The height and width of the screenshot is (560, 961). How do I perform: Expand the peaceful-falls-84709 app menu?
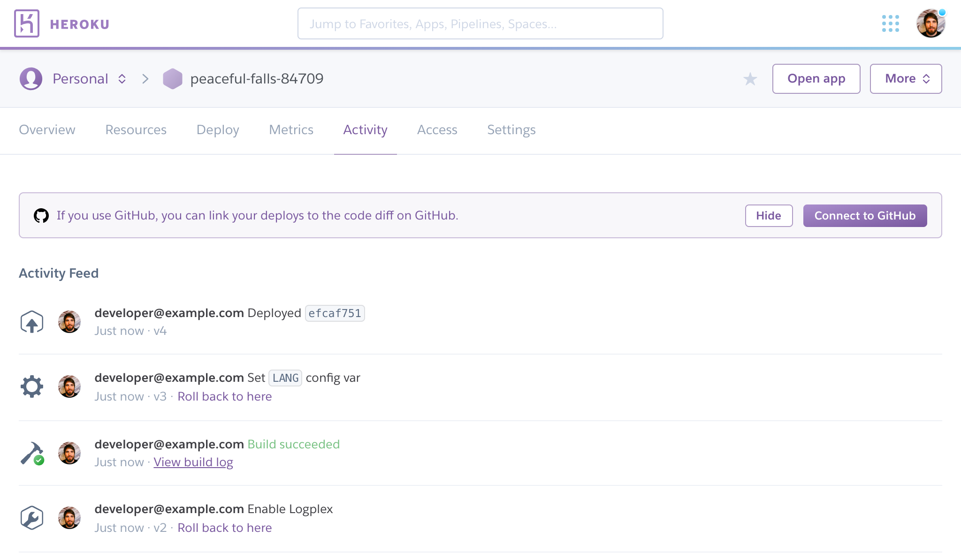(906, 79)
